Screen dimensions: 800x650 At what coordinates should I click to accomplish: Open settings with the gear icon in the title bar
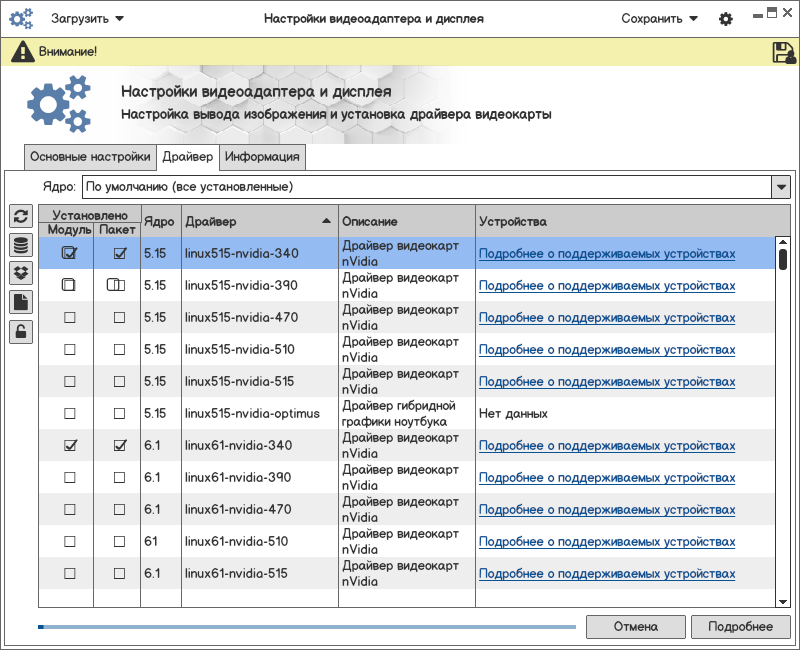coord(725,19)
